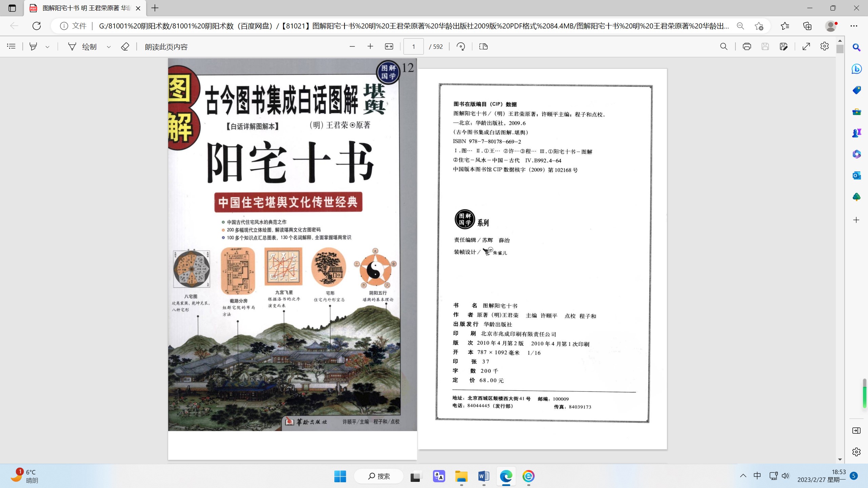Open Windows Start menu
Screen dimensions: 868x488
(x=340, y=476)
